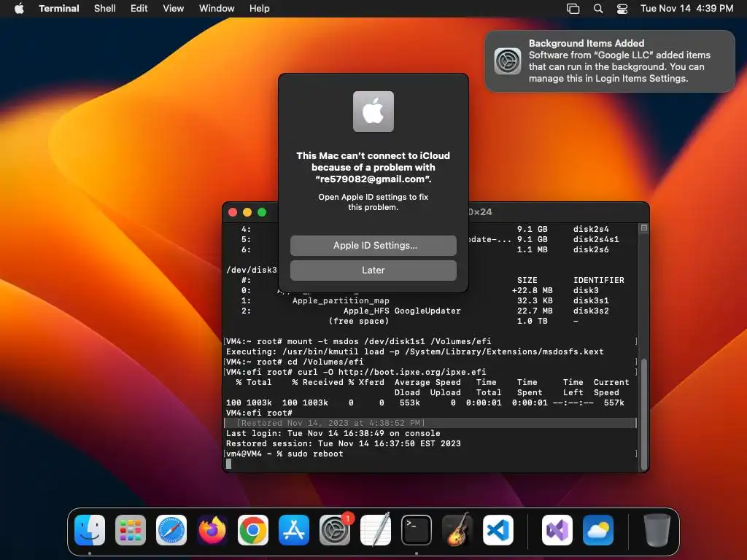Click Apple ID Settings button
The width and height of the screenshot is (747, 560).
tap(373, 245)
